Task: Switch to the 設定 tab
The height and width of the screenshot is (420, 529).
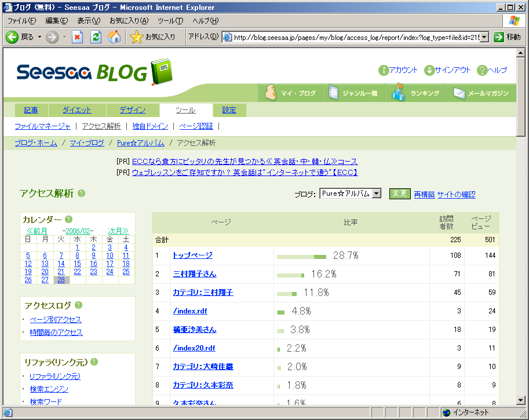Action: click(229, 110)
